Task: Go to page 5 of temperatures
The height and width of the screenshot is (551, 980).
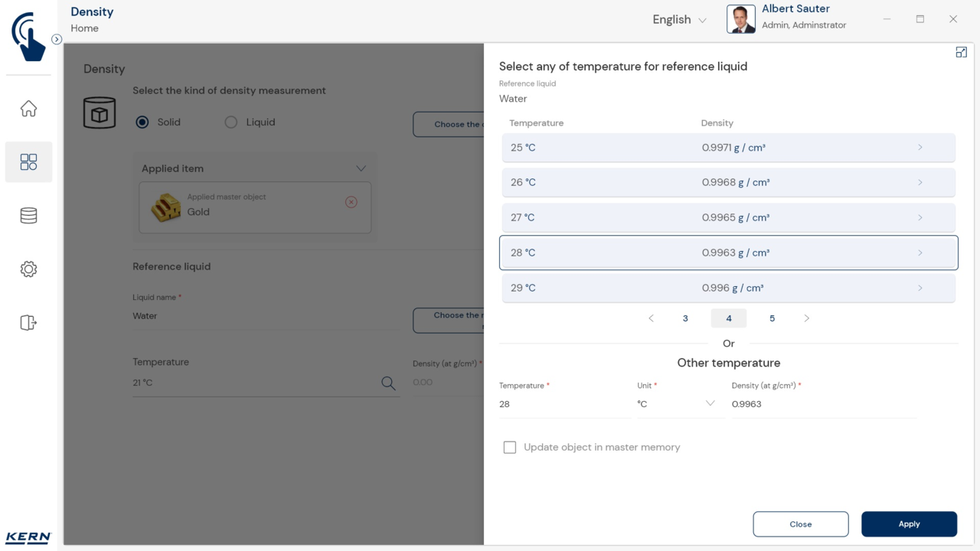Action: pyautogui.click(x=772, y=318)
